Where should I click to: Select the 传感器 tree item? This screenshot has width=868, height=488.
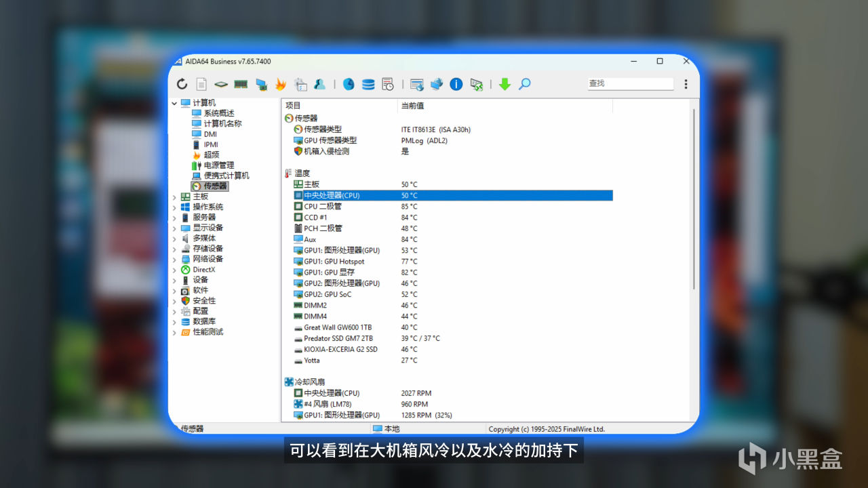210,186
